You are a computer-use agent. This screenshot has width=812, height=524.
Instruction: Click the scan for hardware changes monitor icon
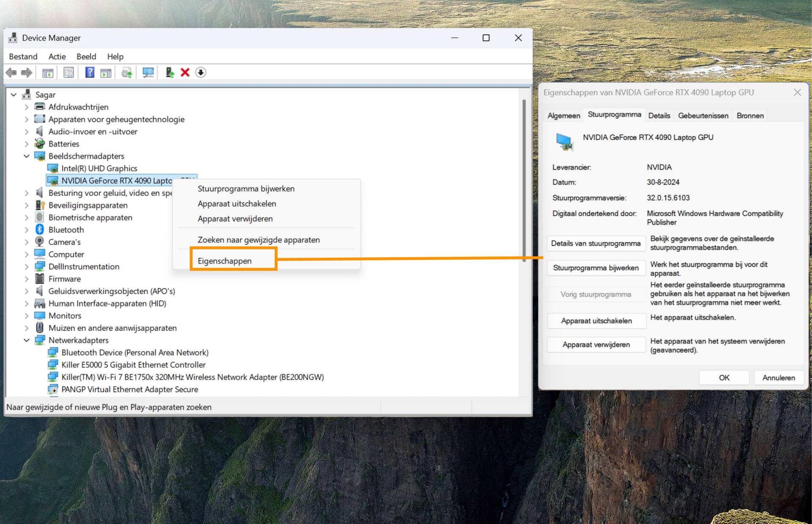point(148,73)
